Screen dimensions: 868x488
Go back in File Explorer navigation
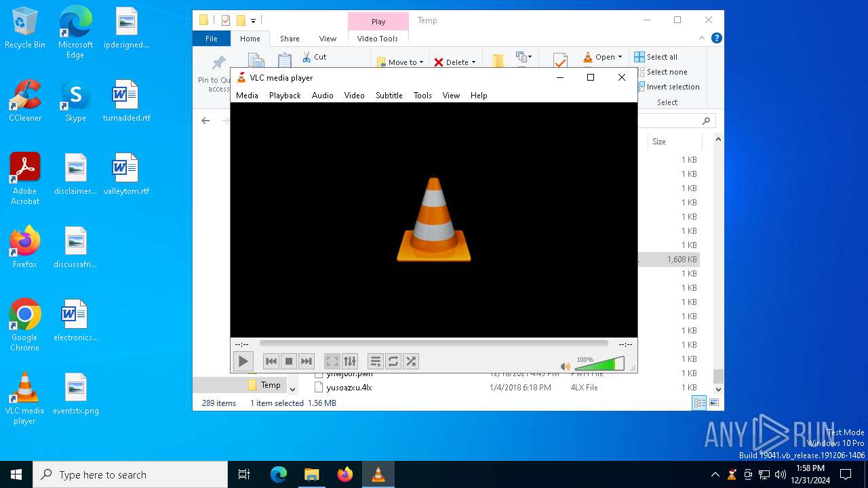(x=205, y=121)
